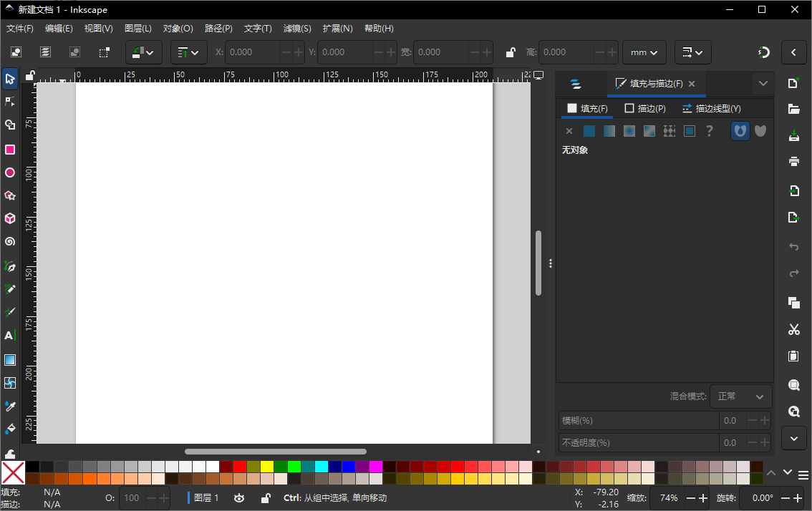This screenshot has width=812, height=511.
Task: Select the Pen Bezier tool
Action: pyautogui.click(x=10, y=267)
